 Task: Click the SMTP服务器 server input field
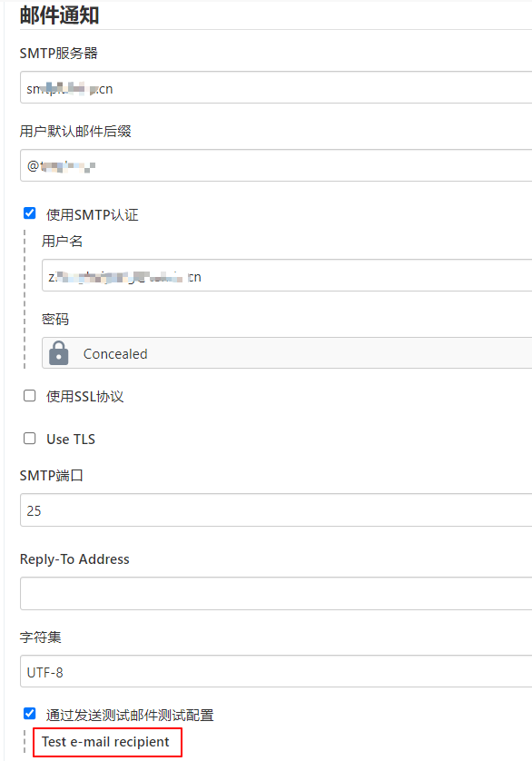pos(276,87)
